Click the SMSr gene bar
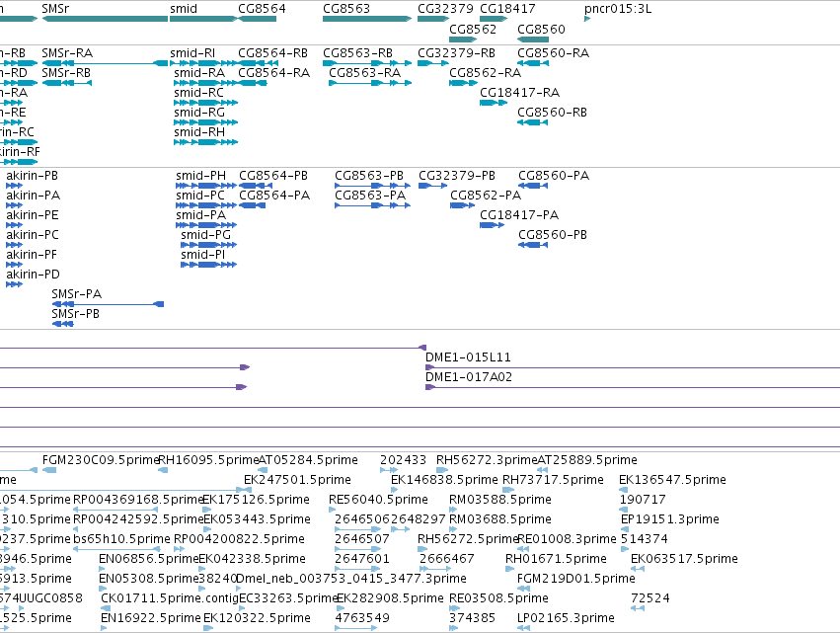The image size is (840, 633). pos(105,19)
